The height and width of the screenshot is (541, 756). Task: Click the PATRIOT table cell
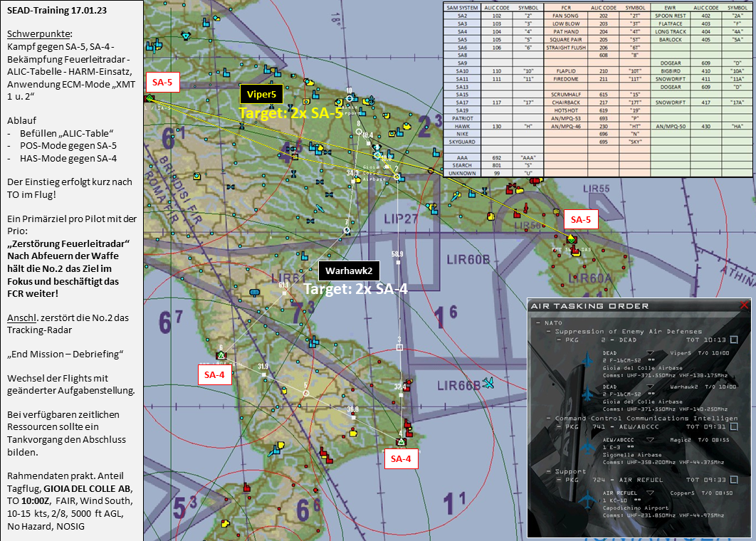pyautogui.click(x=462, y=118)
